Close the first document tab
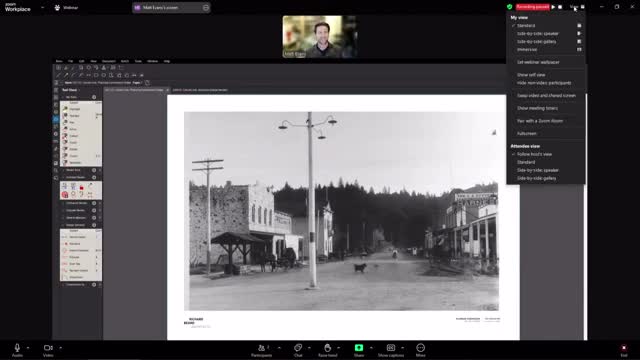Image resolution: width=640 pixels, height=360 pixels. tap(167, 90)
